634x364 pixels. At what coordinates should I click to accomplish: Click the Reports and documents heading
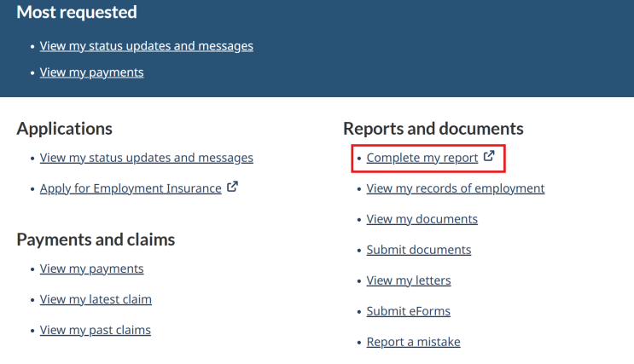[433, 129]
